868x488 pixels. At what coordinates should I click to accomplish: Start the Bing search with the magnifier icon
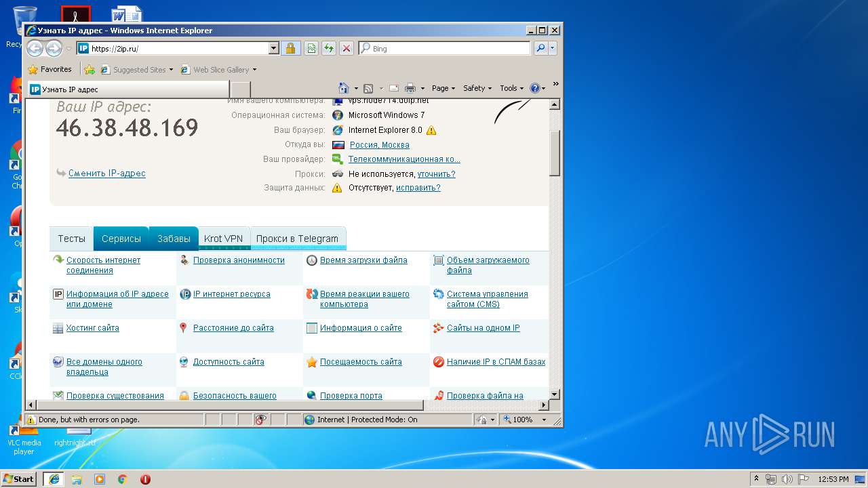pyautogui.click(x=540, y=48)
